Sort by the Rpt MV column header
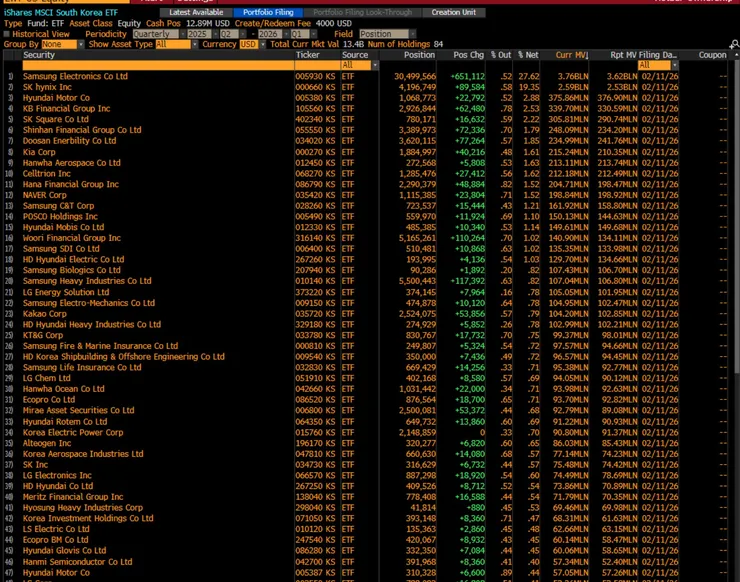Image resolution: width=740 pixels, height=582 pixels. click(x=623, y=55)
